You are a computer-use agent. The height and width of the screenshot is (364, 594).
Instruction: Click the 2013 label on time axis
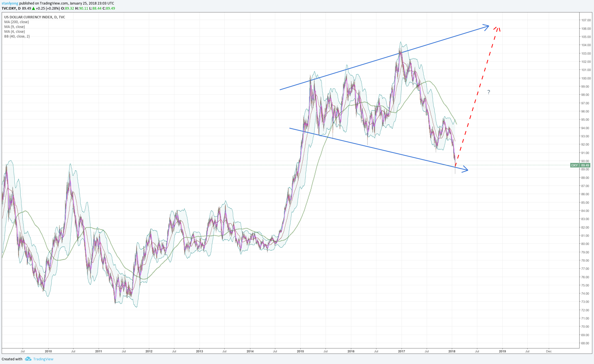[200, 351]
